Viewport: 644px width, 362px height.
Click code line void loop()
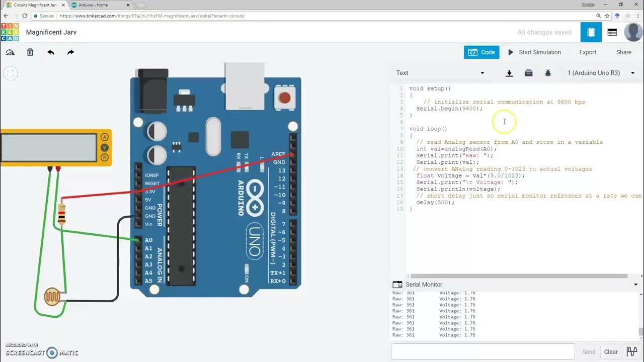pyautogui.click(x=428, y=129)
